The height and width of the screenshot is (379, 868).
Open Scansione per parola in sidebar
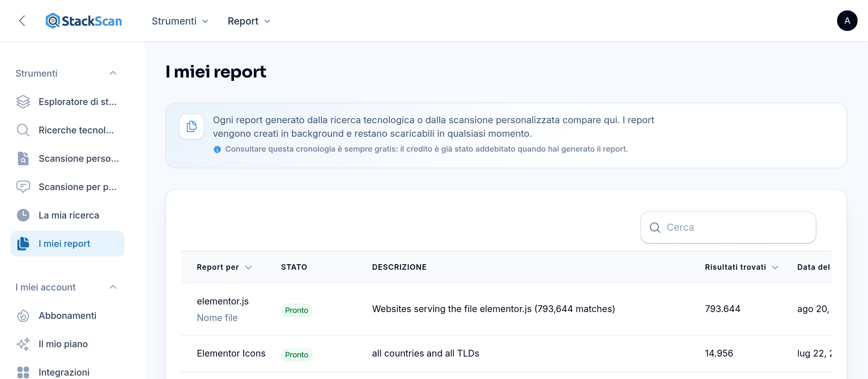click(x=67, y=187)
